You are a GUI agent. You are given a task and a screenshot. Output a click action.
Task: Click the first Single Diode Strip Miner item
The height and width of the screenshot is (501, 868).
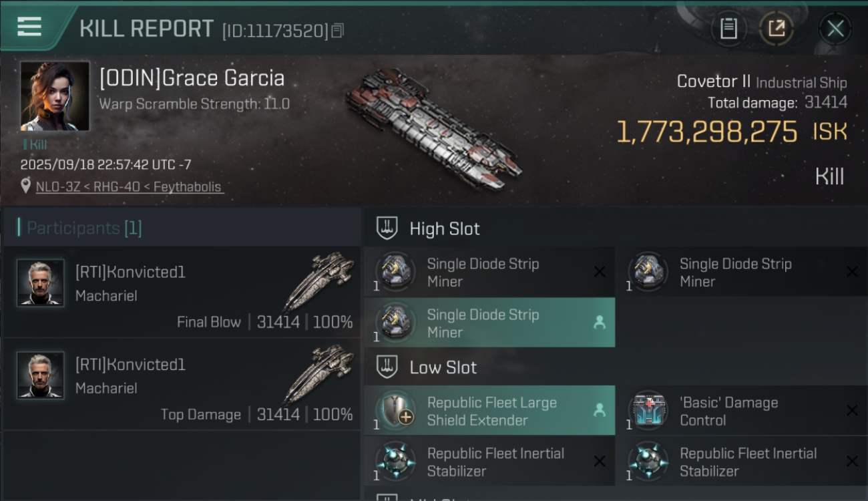pyautogui.click(x=489, y=273)
